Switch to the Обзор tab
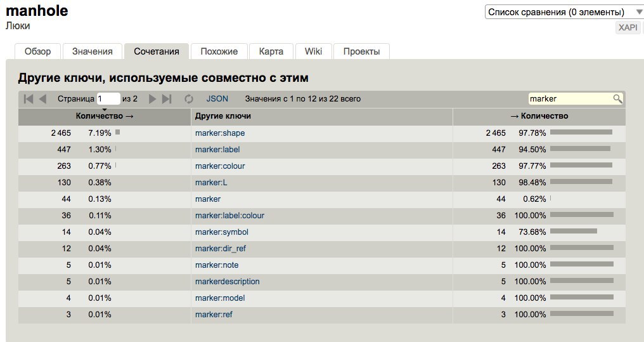The width and height of the screenshot is (644, 342). coord(37,51)
